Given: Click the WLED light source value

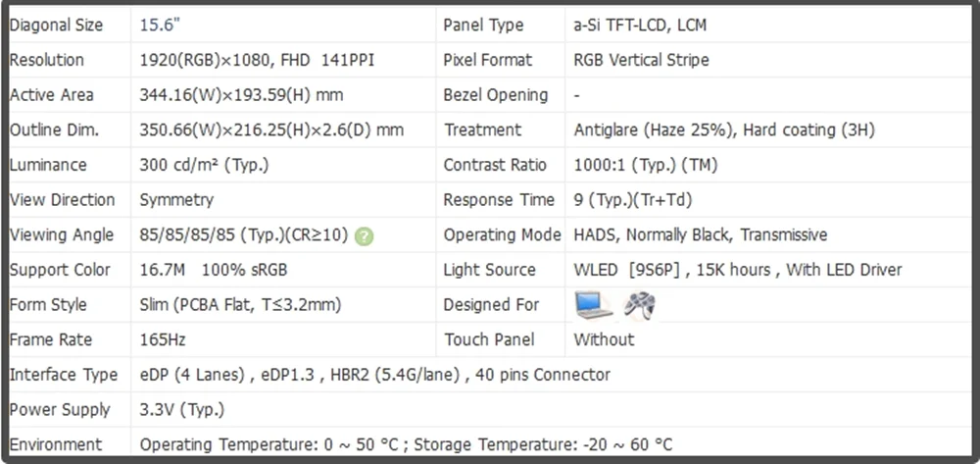Looking at the screenshot, I should [x=737, y=270].
